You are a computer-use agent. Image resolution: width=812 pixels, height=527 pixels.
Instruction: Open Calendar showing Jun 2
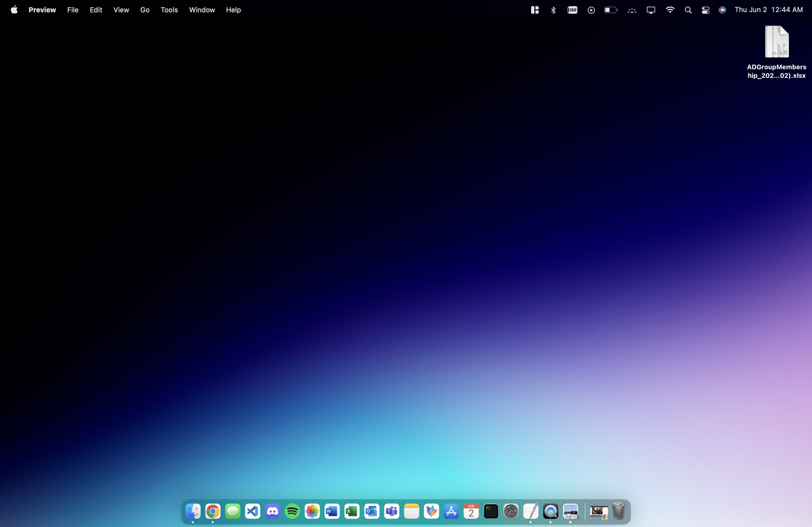[x=471, y=511]
